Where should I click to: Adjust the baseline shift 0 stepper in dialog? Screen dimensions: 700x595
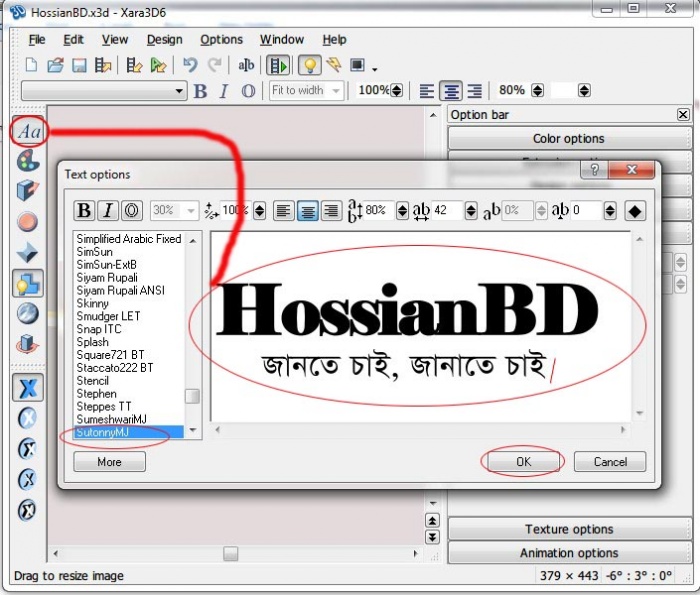coord(610,210)
